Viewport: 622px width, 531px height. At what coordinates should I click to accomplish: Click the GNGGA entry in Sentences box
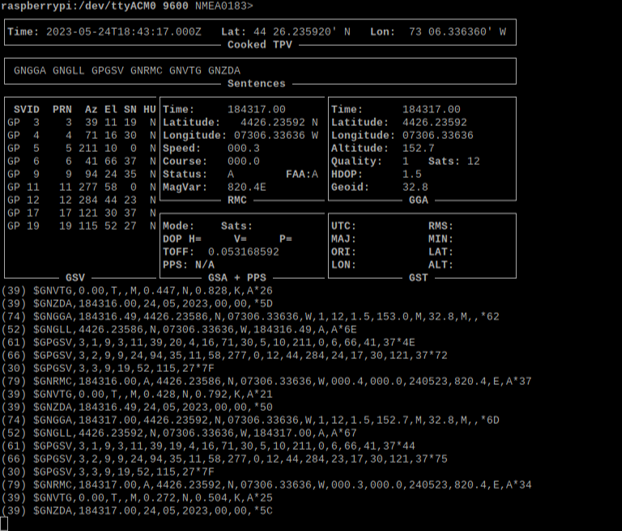[31, 71]
